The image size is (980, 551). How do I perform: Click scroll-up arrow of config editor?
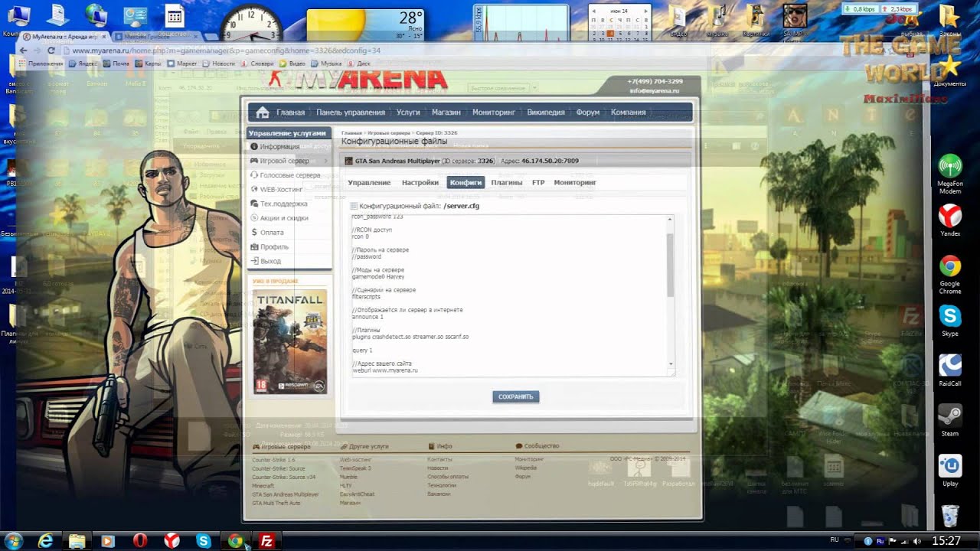tap(671, 219)
